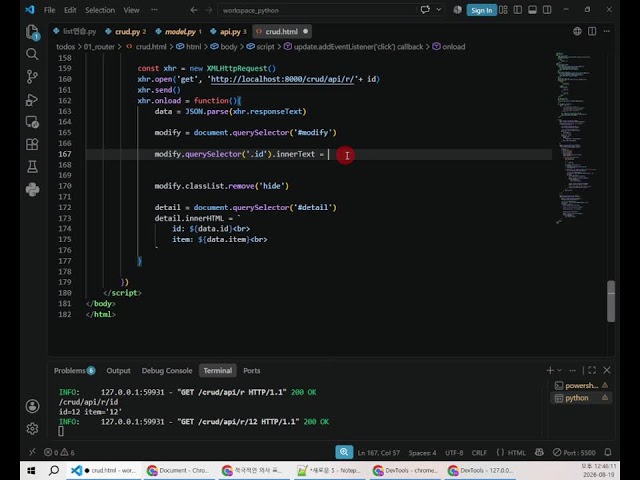This screenshot has height=480, width=640.
Task: Open Copilot dropdown arrow in title bar
Action: point(439,10)
